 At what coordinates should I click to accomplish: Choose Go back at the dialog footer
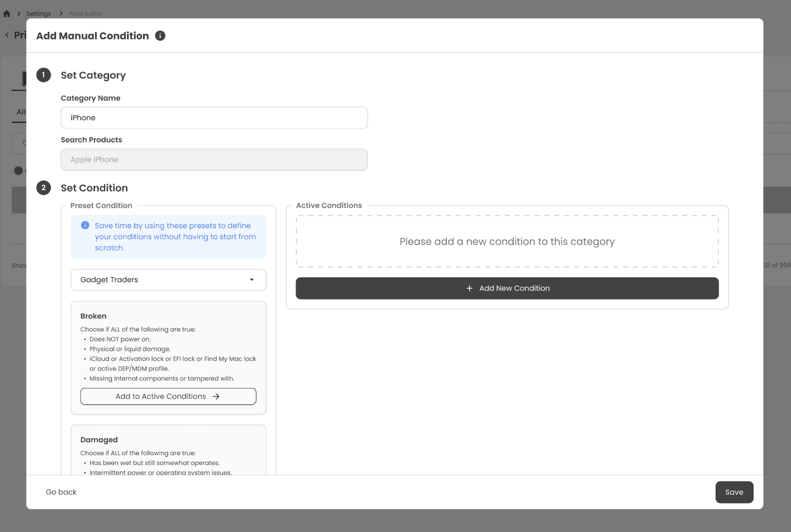tap(61, 492)
